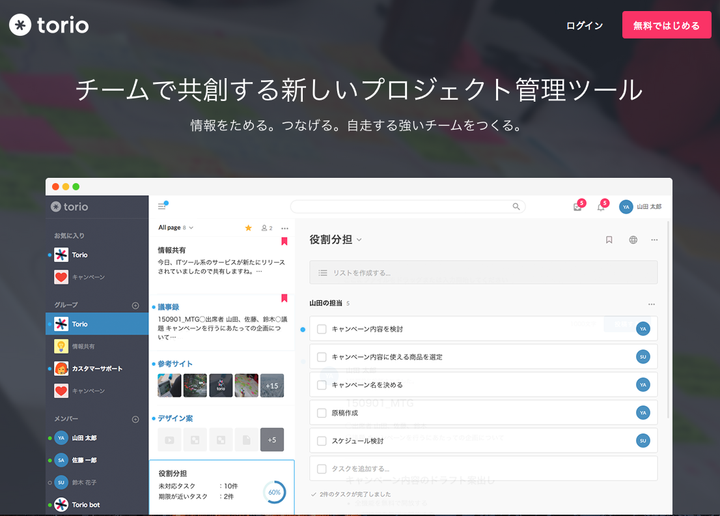This screenshot has height=516, width=720.
Task: Open the notification bell icon
Action: pos(602,206)
